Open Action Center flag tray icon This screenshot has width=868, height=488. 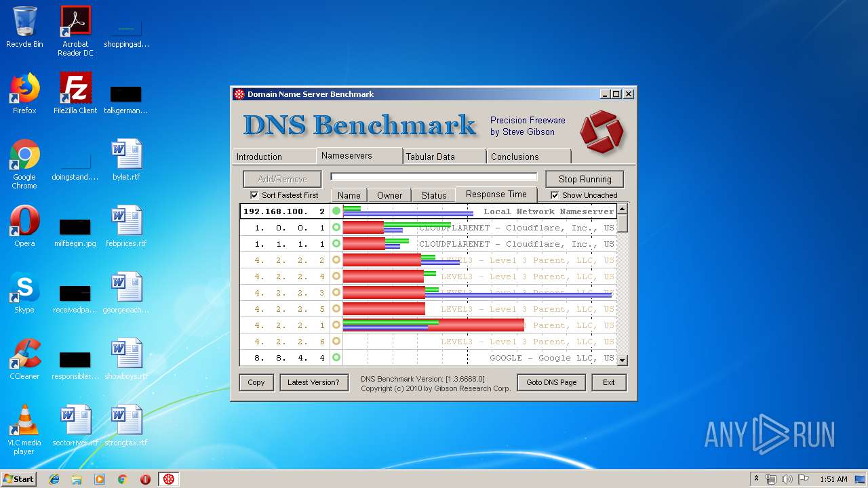(803, 479)
